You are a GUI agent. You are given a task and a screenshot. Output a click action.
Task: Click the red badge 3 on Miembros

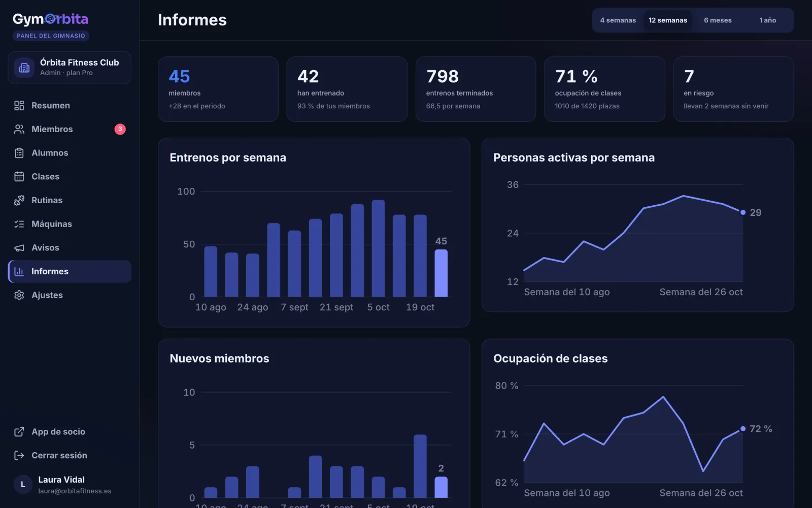(120, 129)
